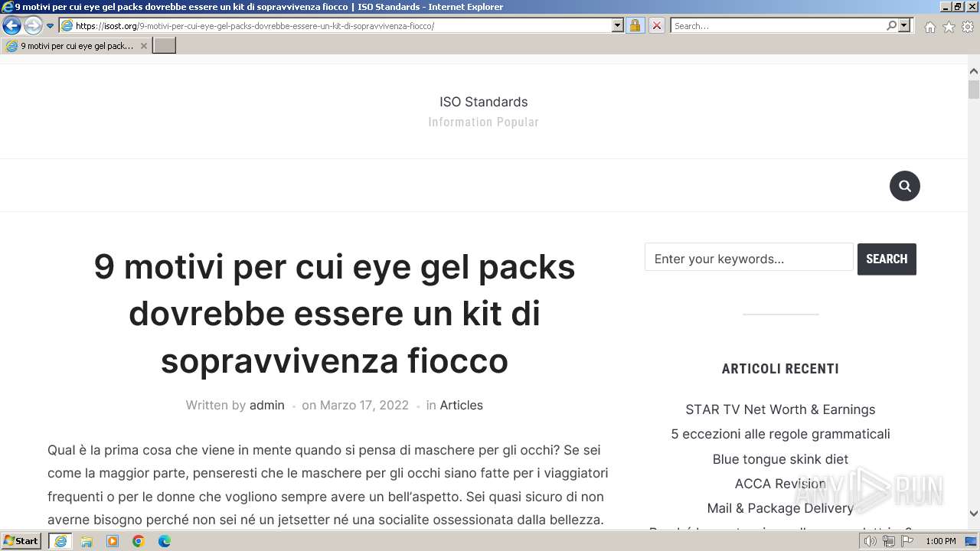Open Favorites star icon
This screenshot has height=551, width=980.
click(x=949, y=27)
